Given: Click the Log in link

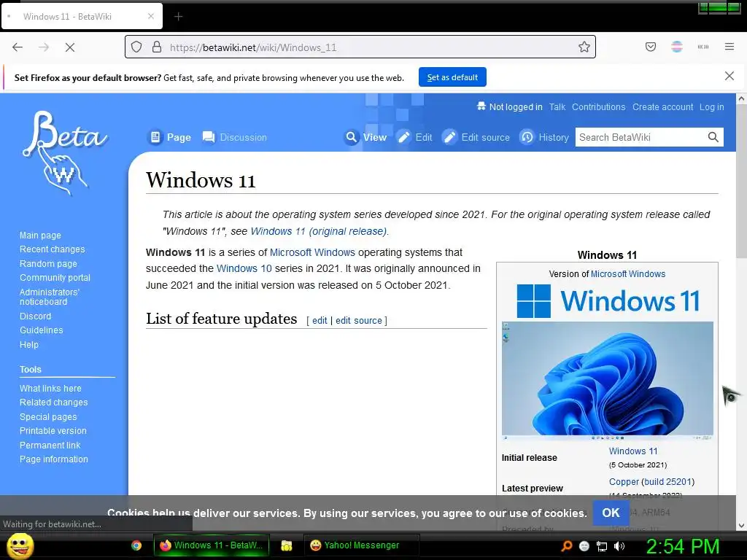Looking at the screenshot, I should pyautogui.click(x=712, y=106).
